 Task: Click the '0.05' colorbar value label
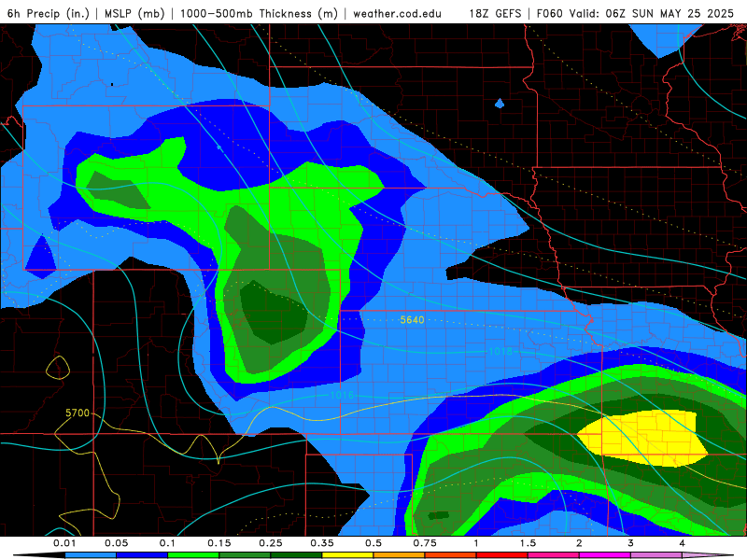click(116, 543)
